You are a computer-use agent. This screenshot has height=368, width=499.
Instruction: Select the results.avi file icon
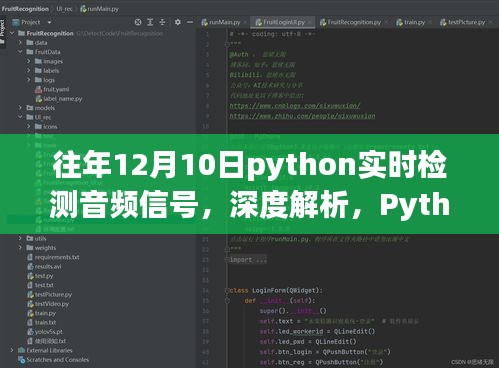(x=30, y=266)
